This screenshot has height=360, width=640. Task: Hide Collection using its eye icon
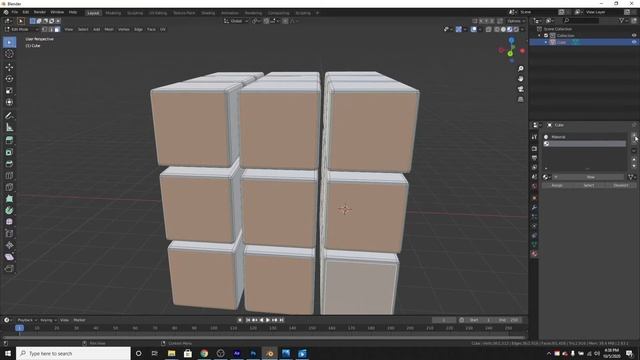tap(634, 36)
